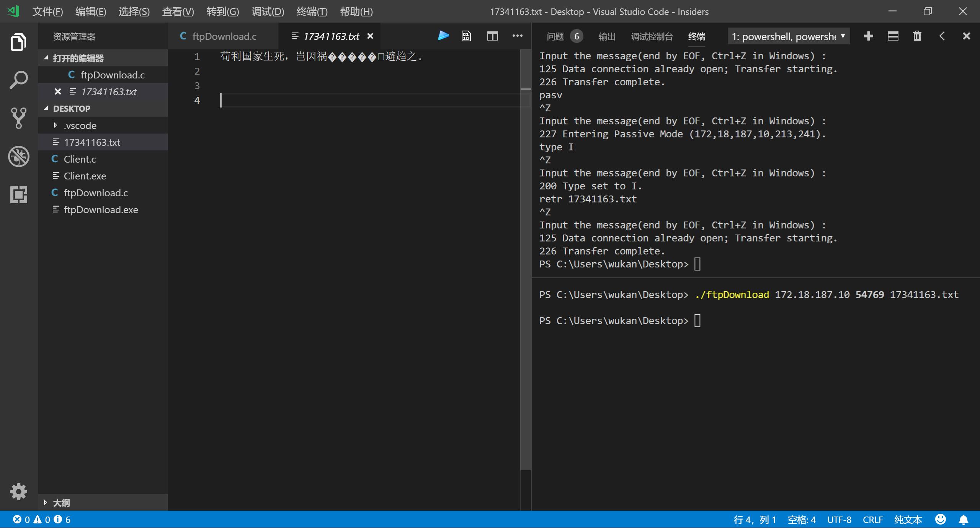Open the Source Control view
980x528 pixels.
[x=18, y=118]
